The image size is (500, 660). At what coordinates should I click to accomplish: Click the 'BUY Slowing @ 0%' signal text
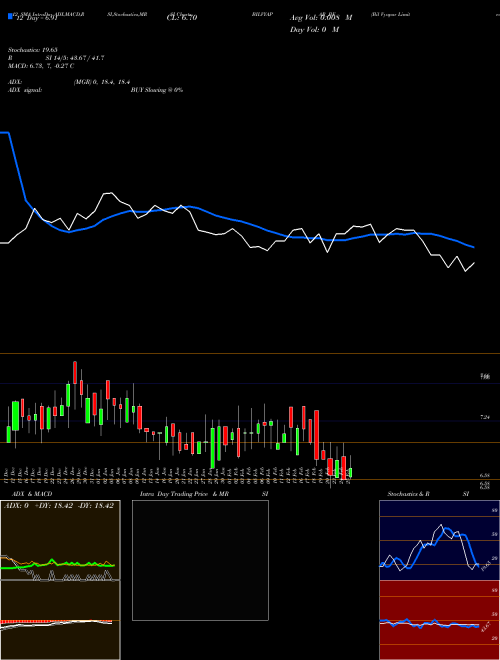click(x=157, y=90)
